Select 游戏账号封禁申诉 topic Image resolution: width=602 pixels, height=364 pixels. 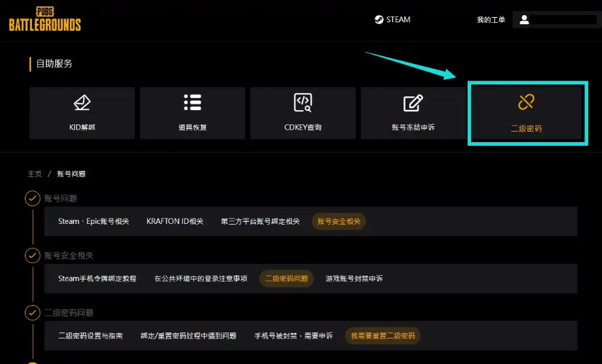click(x=354, y=278)
